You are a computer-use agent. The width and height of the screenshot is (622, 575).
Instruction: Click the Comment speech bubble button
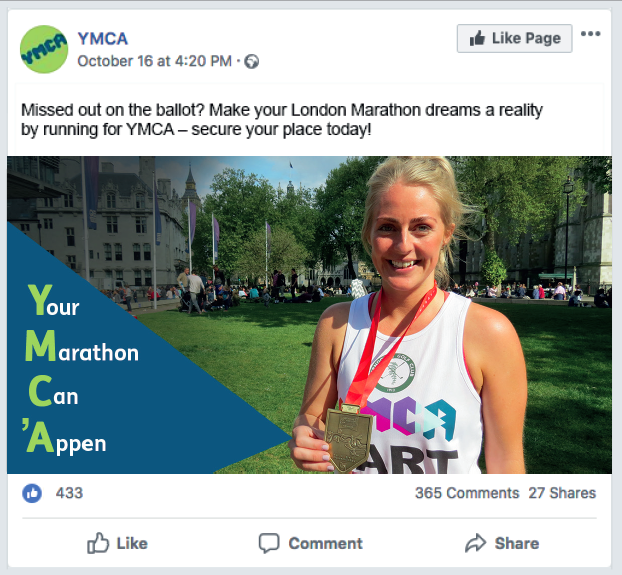[311, 543]
